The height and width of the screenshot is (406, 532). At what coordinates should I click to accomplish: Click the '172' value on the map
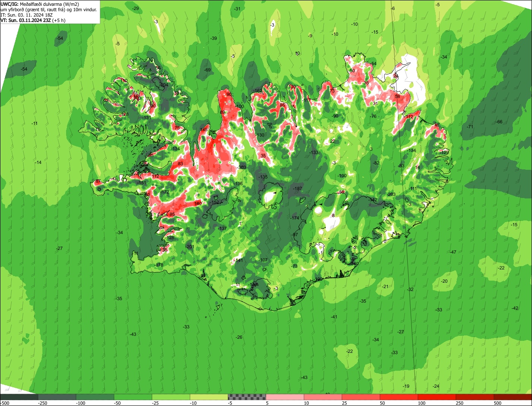point(165,192)
